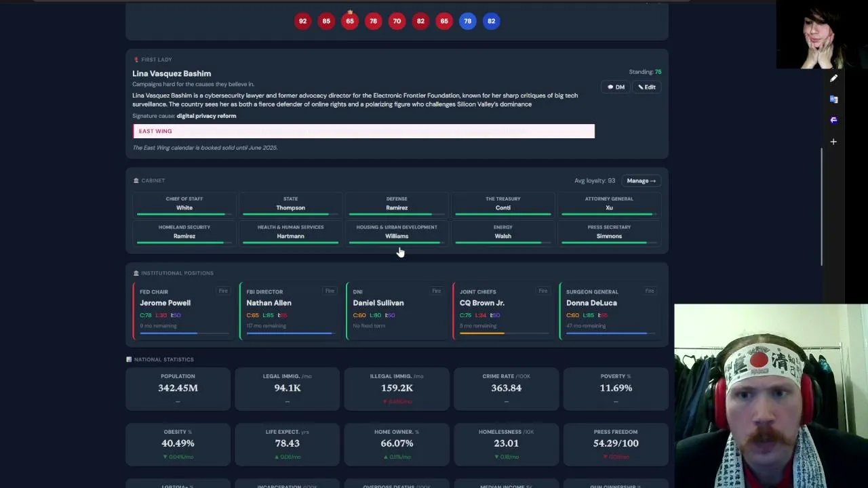Open the Manage cabinet button

pyautogui.click(x=641, y=181)
